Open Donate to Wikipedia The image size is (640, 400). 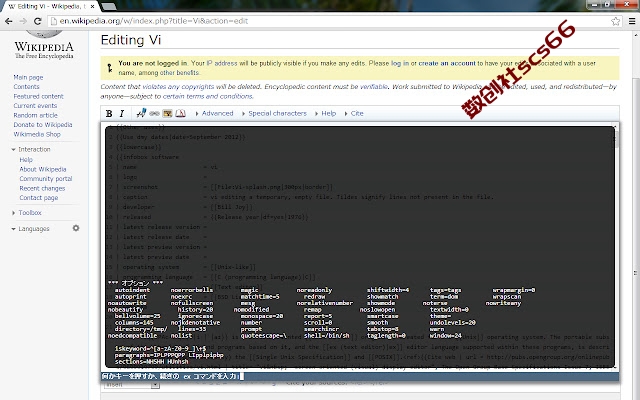point(43,124)
